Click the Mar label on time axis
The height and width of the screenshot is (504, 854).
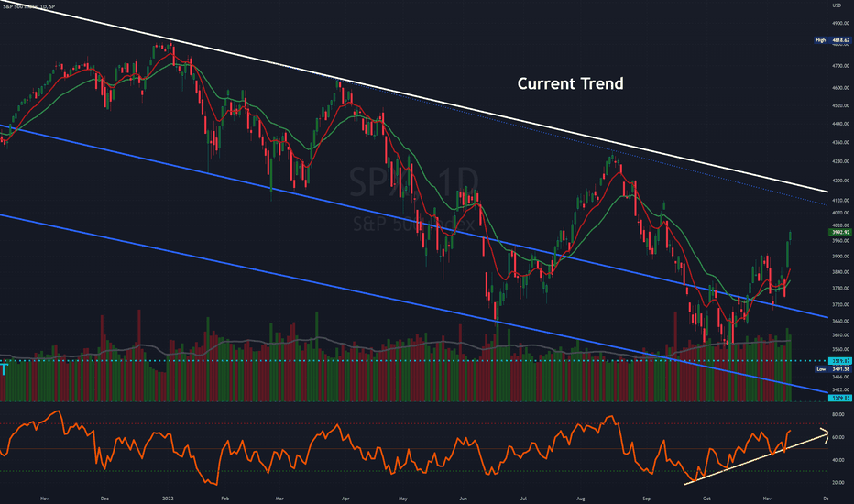tap(279, 499)
